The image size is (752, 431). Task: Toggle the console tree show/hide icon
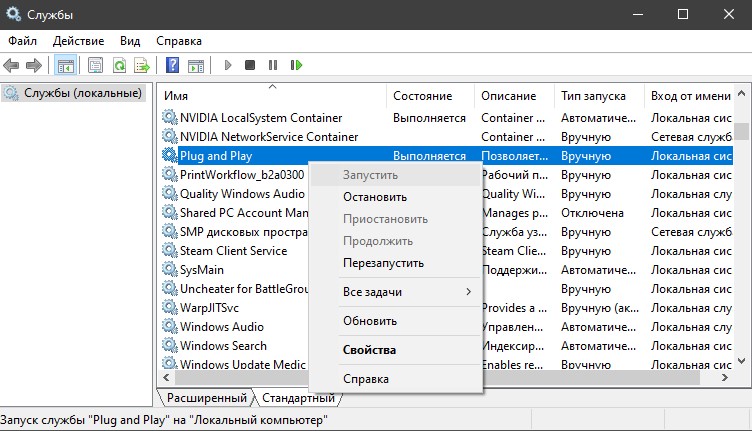point(65,65)
